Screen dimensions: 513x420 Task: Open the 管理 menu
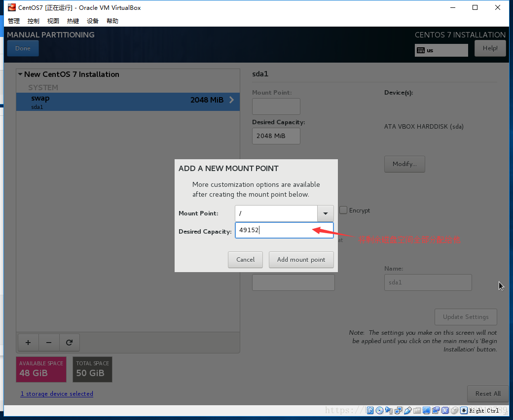click(x=14, y=21)
